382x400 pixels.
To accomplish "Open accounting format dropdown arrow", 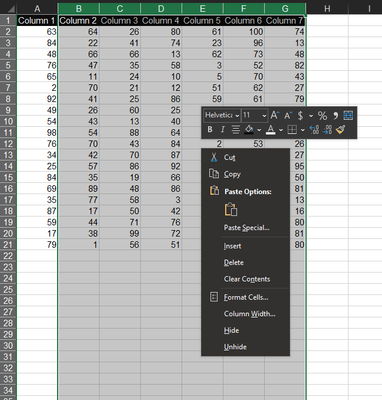I will (311, 116).
